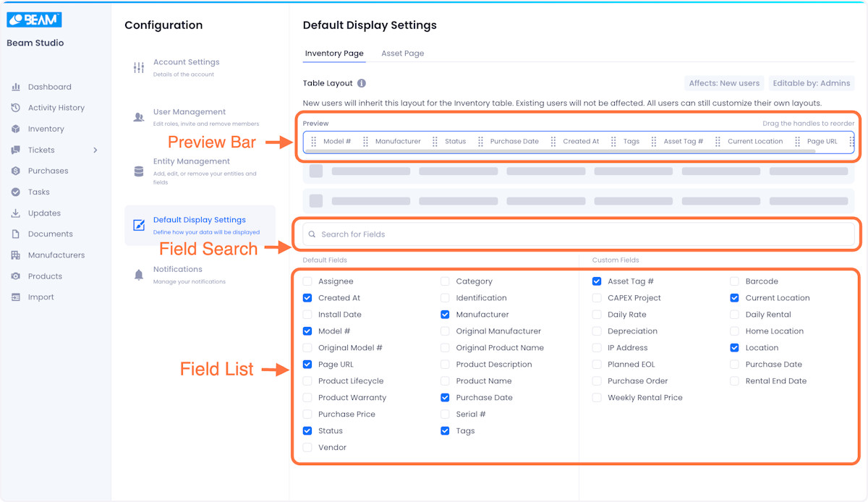Screen dimensions: 868x502
Task: Click the Entity Management database icon
Action: pyautogui.click(x=139, y=171)
